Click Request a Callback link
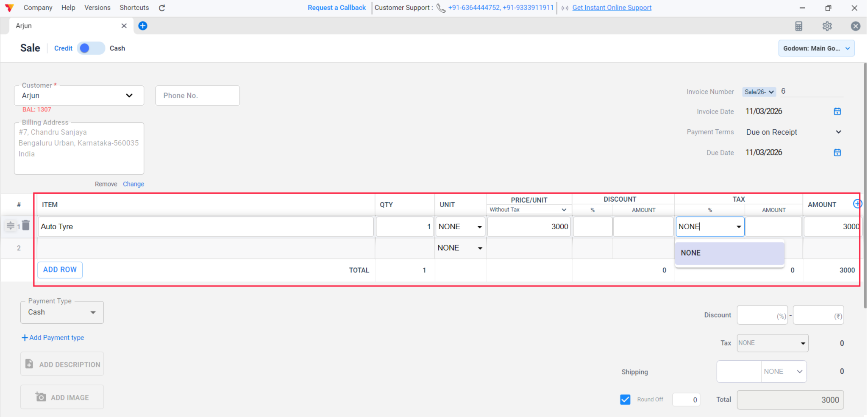The width and height of the screenshot is (868, 417). click(x=337, y=8)
